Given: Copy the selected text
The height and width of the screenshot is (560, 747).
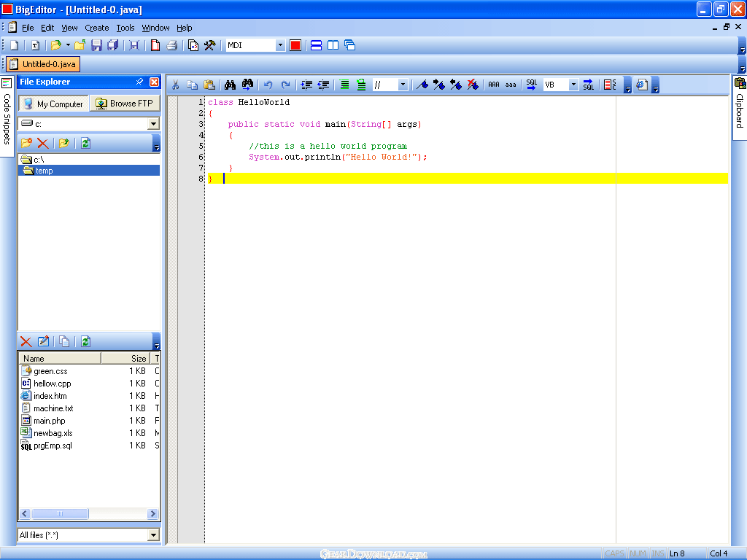Looking at the screenshot, I should [193, 85].
